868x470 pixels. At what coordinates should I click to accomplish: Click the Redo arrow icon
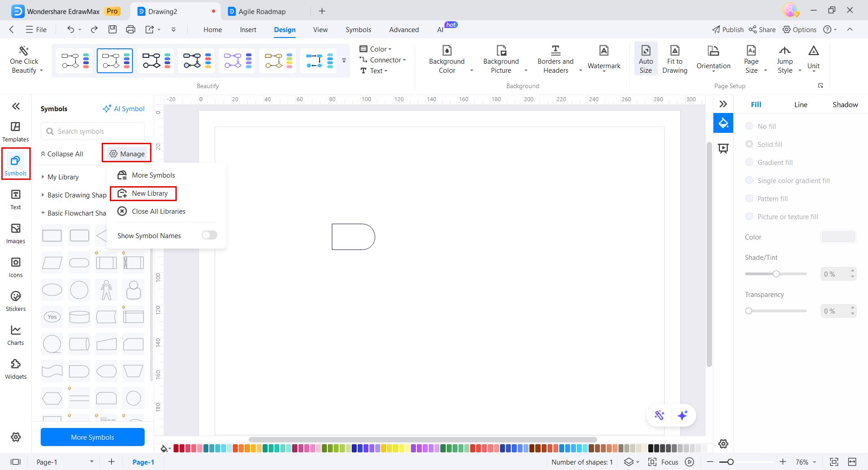[94, 29]
